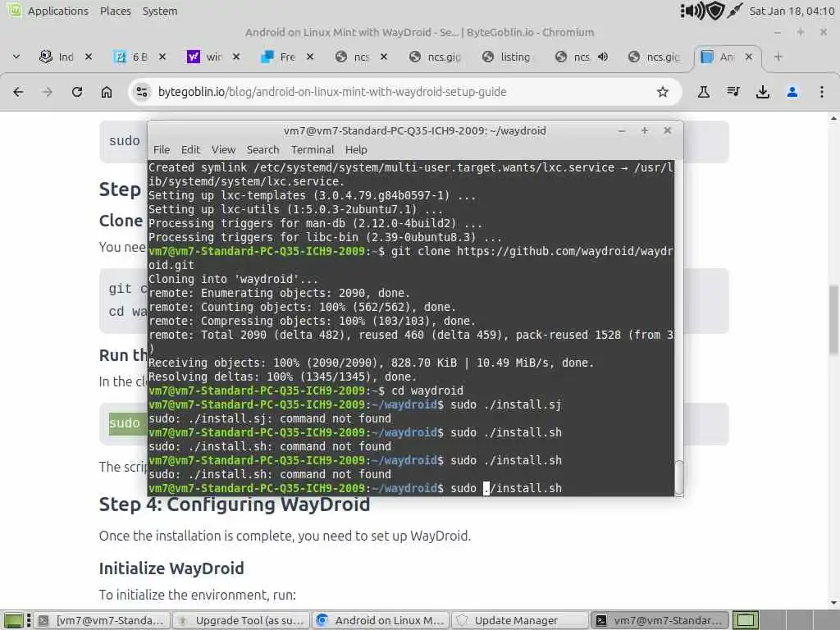This screenshot has height=630, width=840.
Task: Click the show desktop taskbar icon
Action: pos(14,620)
